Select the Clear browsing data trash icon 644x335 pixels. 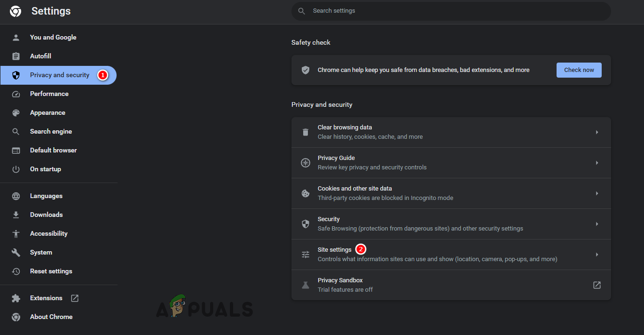tap(306, 132)
